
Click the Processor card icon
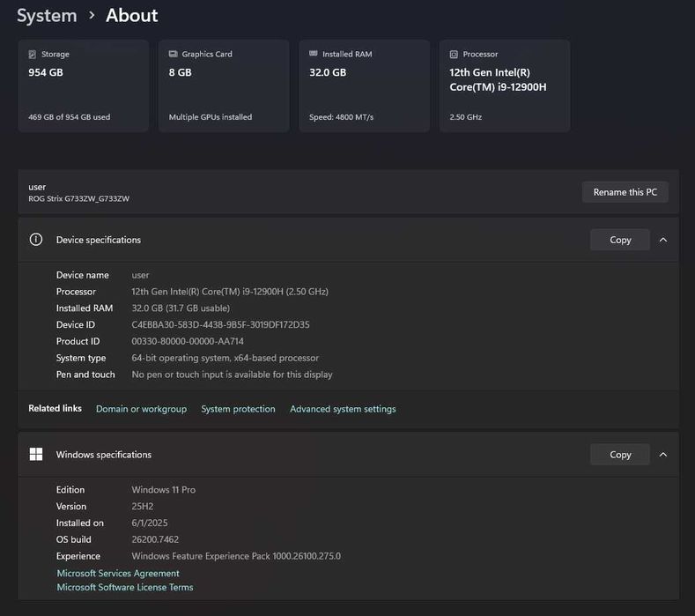coord(455,55)
